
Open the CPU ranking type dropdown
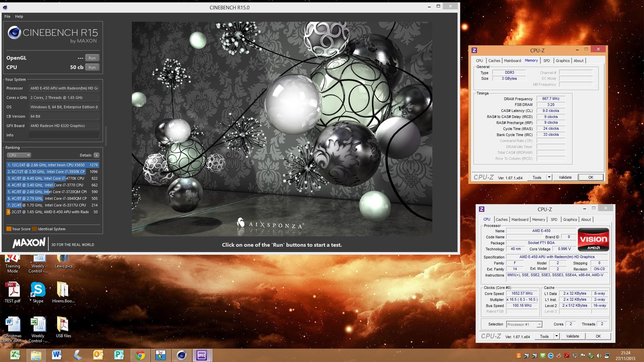(19, 155)
